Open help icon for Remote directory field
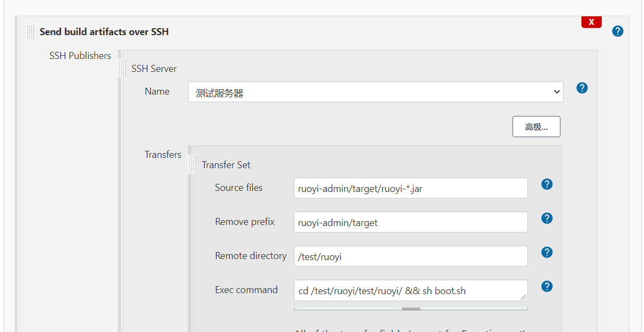This screenshot has height=332, width=644. click(x=547, y=253)
